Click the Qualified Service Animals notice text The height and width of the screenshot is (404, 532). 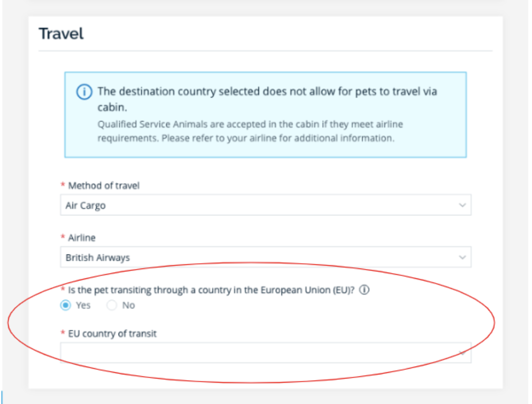tap(250, 131)
